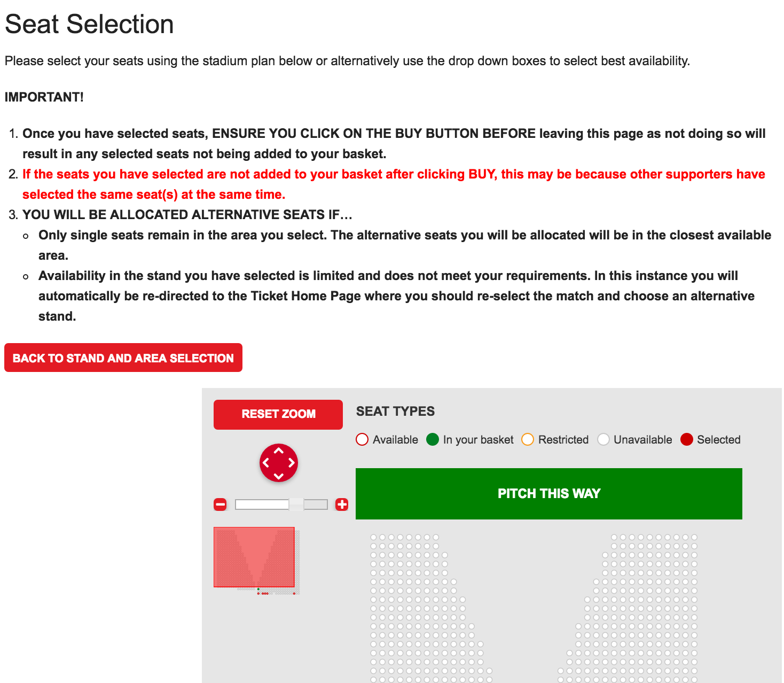Click the orange Restricted legend circle

(x=528, y=439)
